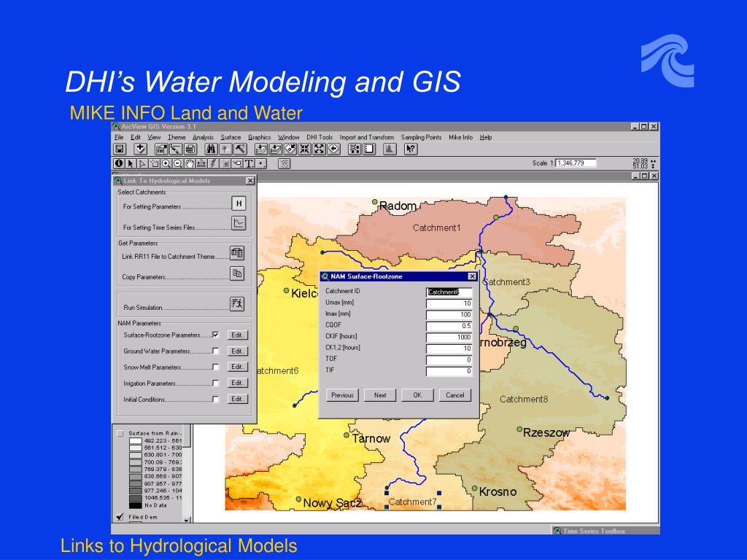Click H icon For Setting Parameters

click(239, 203)
